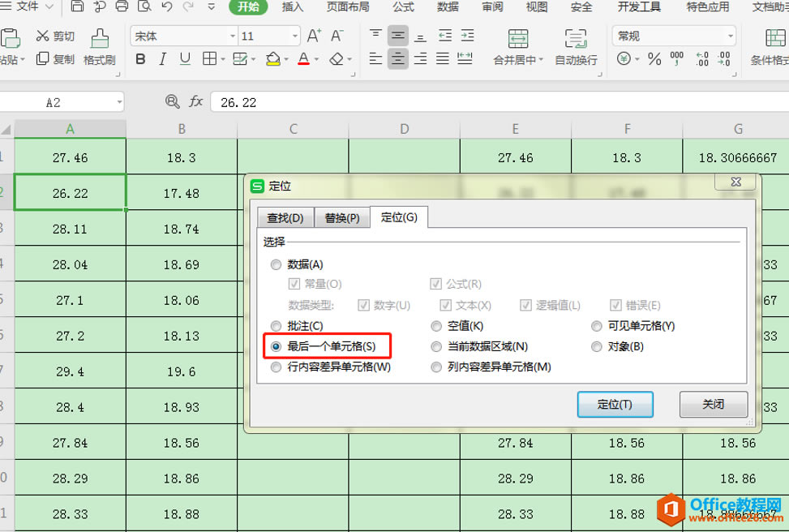Image resolution: width=789 pixels, height=532 pixels.
Task: Select 可见单元格(Y) radio button
Action: point(596,326)
